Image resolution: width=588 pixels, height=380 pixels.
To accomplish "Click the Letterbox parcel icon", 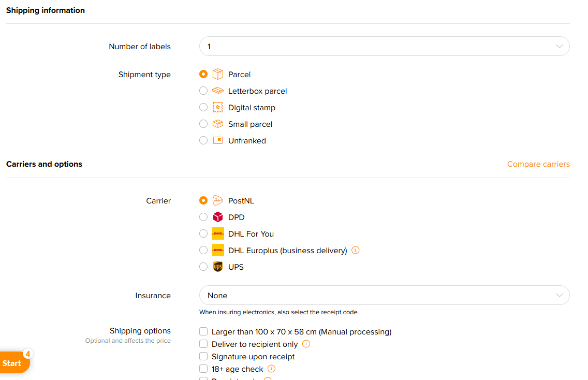I will (218, 91).
